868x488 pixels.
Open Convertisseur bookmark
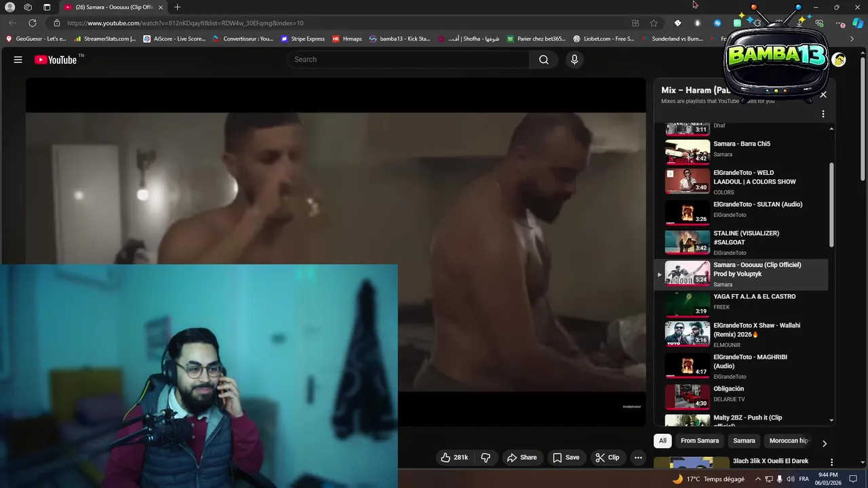point(243,39)
